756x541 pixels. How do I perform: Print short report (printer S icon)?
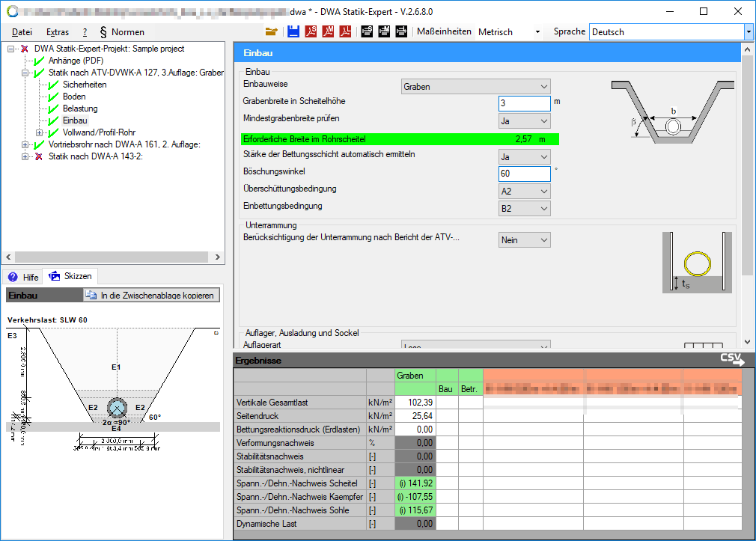pyautogui.click(x=367, y=31)
